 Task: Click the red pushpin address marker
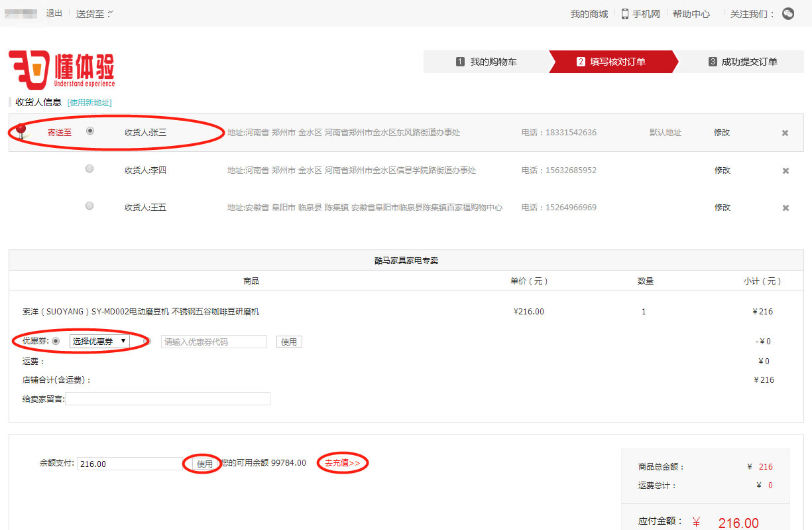point(21,130)
